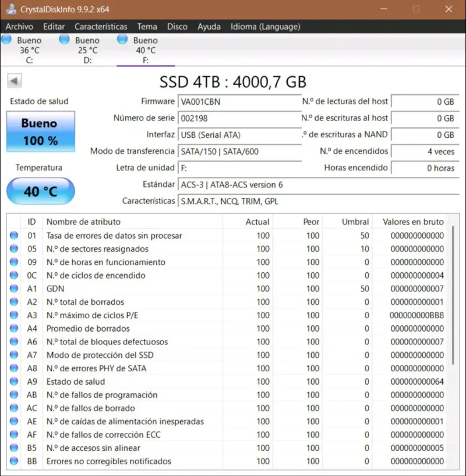Screen dimensions: 466x476
Task: Select 'Tasa de errores de datos sin procesar'
Action: [227, 236]
